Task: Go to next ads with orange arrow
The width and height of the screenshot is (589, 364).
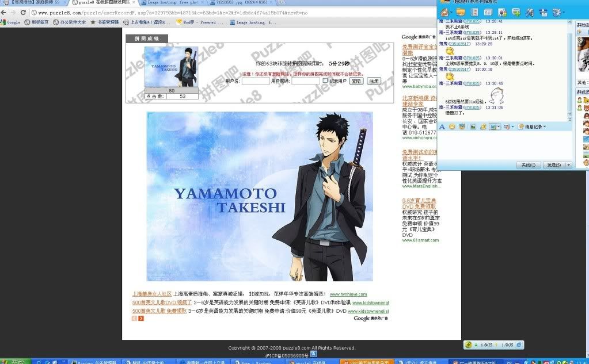Action: [141, 318]
